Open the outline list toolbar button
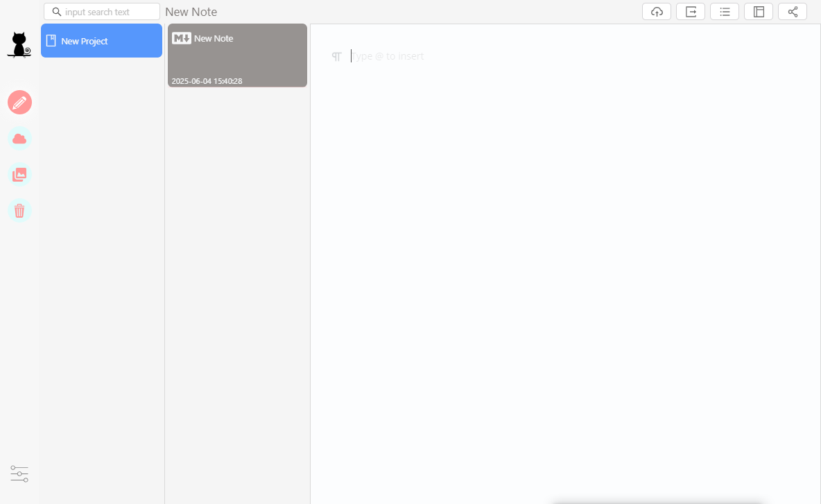Viewport: 821px width, 504px height. [x=725, y=12]
